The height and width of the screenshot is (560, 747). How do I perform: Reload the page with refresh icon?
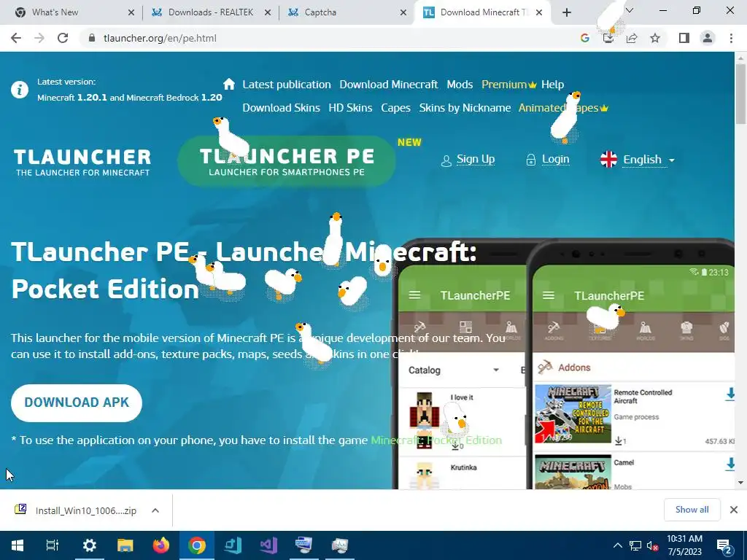(63, 38)
